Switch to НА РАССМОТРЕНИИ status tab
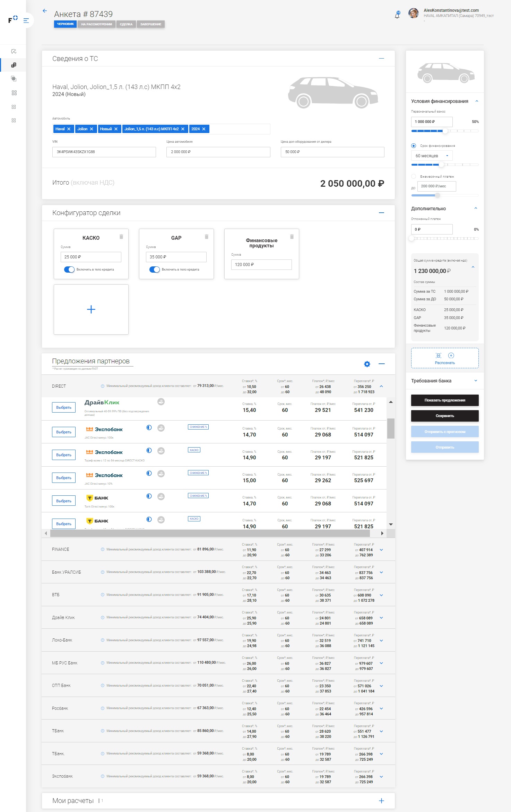Image resolution: width=511 pixels, height=812 pixels. [96, 24]
